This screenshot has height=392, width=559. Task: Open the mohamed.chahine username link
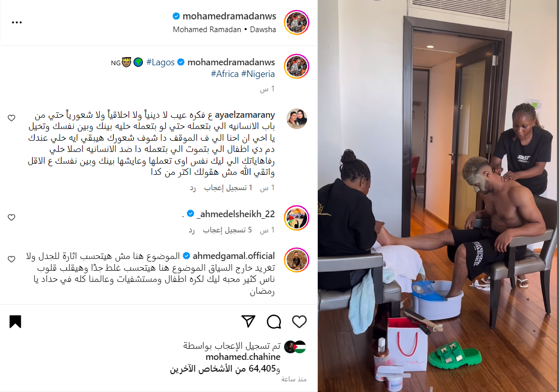[x=243, y=357]
